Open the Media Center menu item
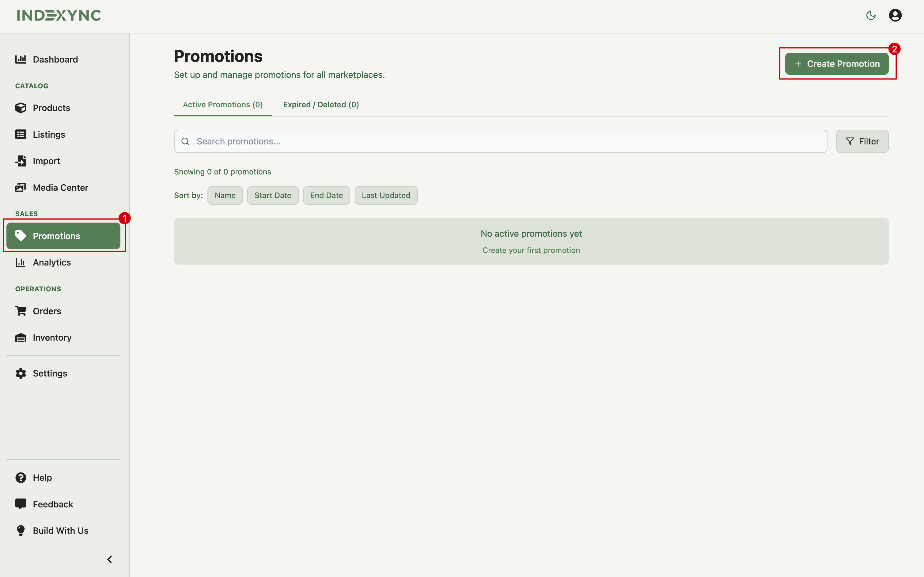The height and width of the screenshot is (577, 924). coord(63,187)
